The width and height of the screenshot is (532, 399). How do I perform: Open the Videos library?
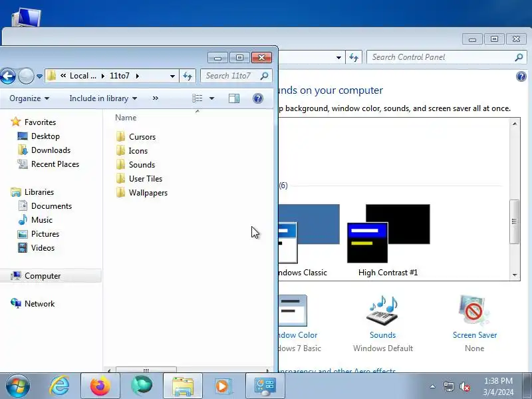point(36,247)
